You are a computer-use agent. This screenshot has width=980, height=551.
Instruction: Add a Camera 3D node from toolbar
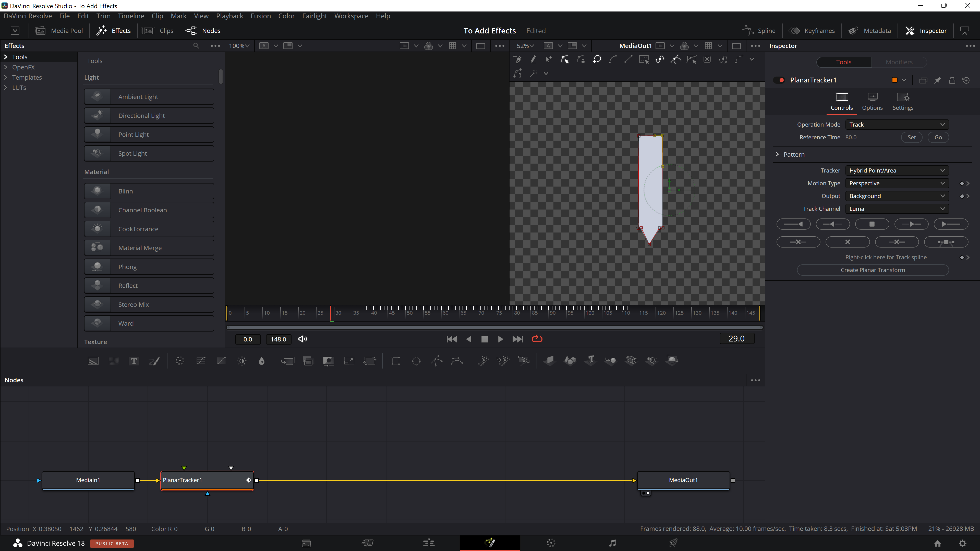click(632, 360)
